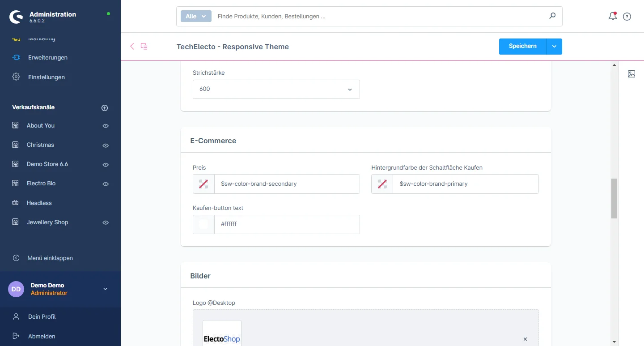The height and width of the screenshot is (346, 644).
Task: Open the media sidebar image icon
Action: point(631,74)
